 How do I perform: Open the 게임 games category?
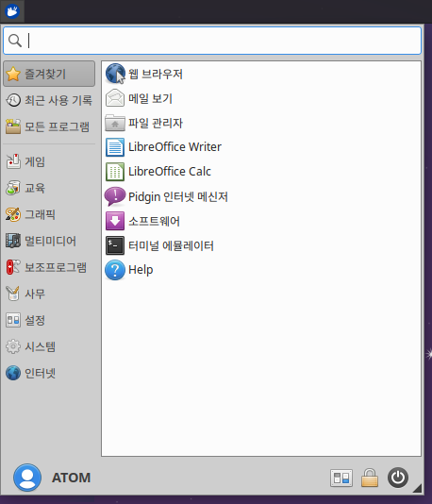49,161
